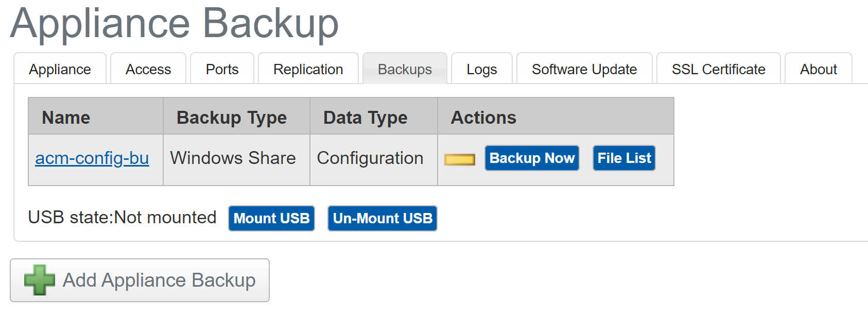This screenshot has width=868, height=313.
Task: Mount the USB drive
Action: pyautogui.click(x=271, y=218)
